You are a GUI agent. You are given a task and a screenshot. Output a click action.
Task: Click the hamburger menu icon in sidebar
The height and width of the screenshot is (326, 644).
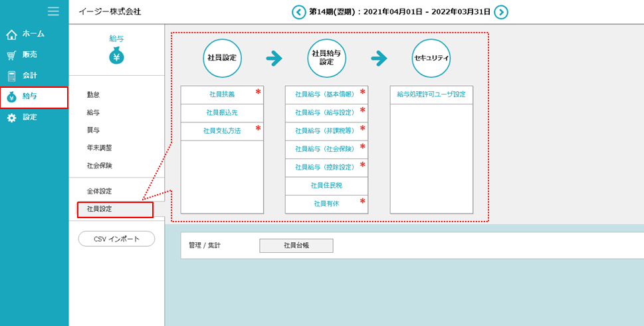tap(53, 11)
